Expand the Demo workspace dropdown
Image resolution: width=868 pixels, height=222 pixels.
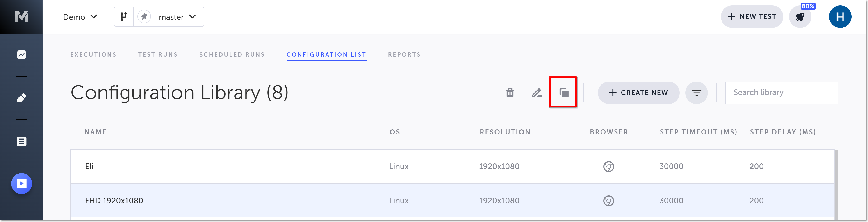click(80, 17)
